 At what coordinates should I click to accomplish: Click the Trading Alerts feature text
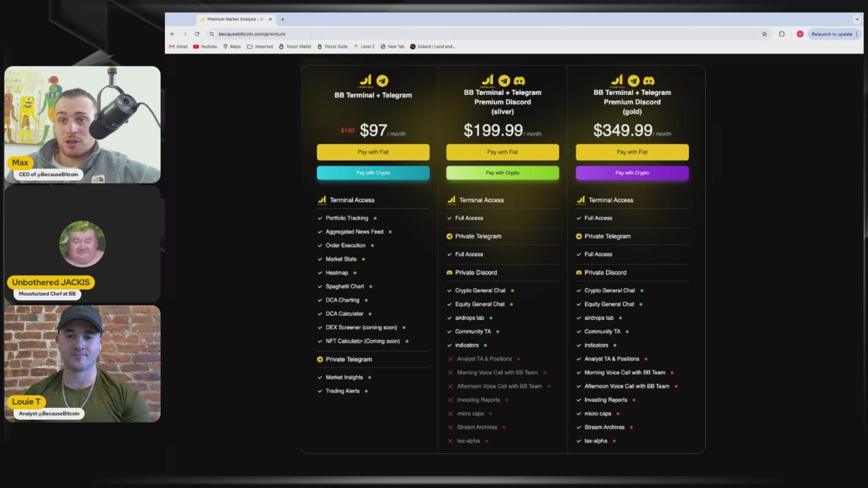[x=343, y=391]
